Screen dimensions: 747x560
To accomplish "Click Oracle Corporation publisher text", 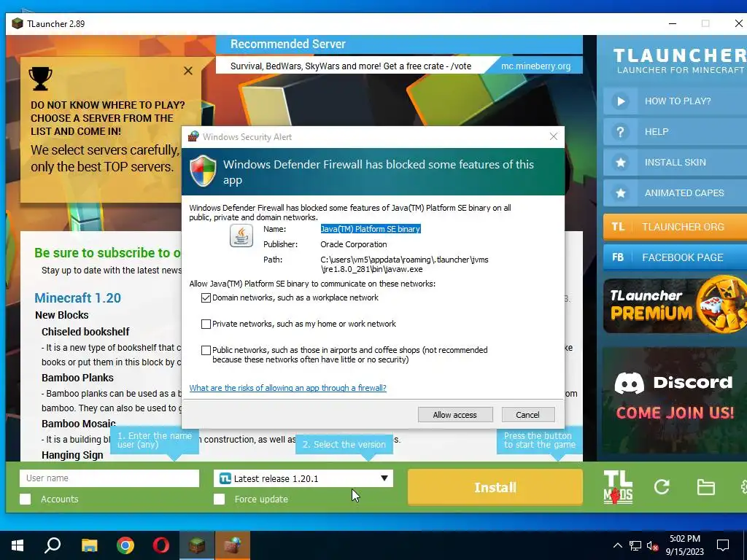I will (354, 244).
